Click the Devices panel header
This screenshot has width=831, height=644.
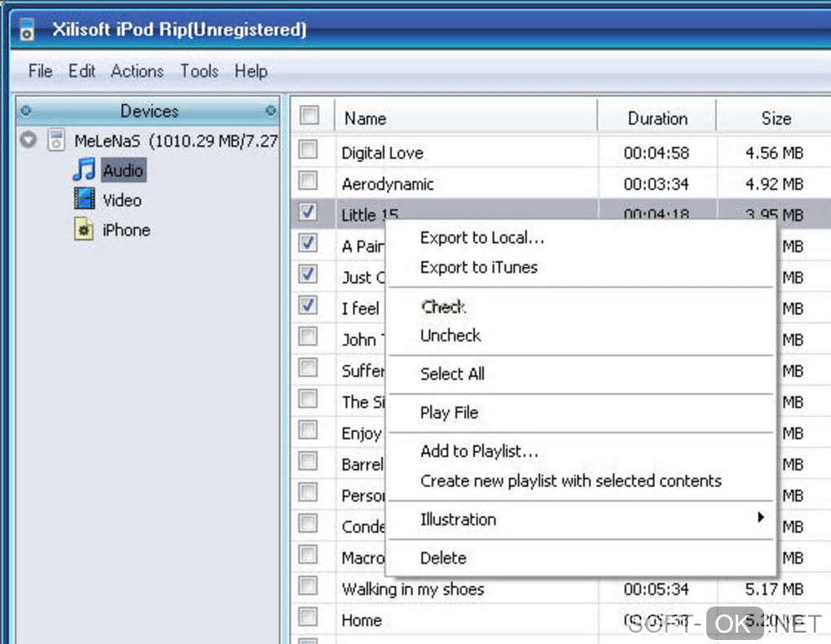coord(147,111)
